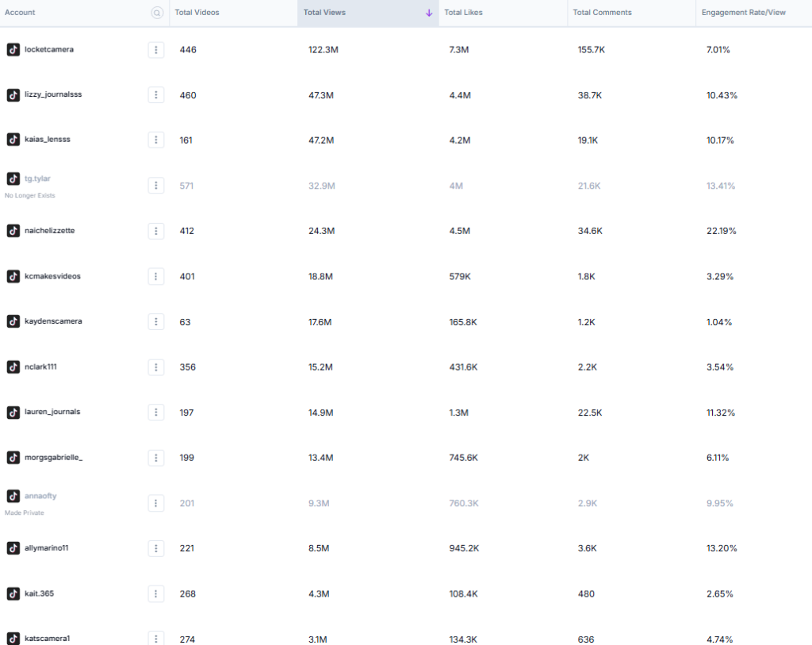Sort by Engagement Rate/View column
Screen dimensions: 812x645
click(x=744, y=13)
